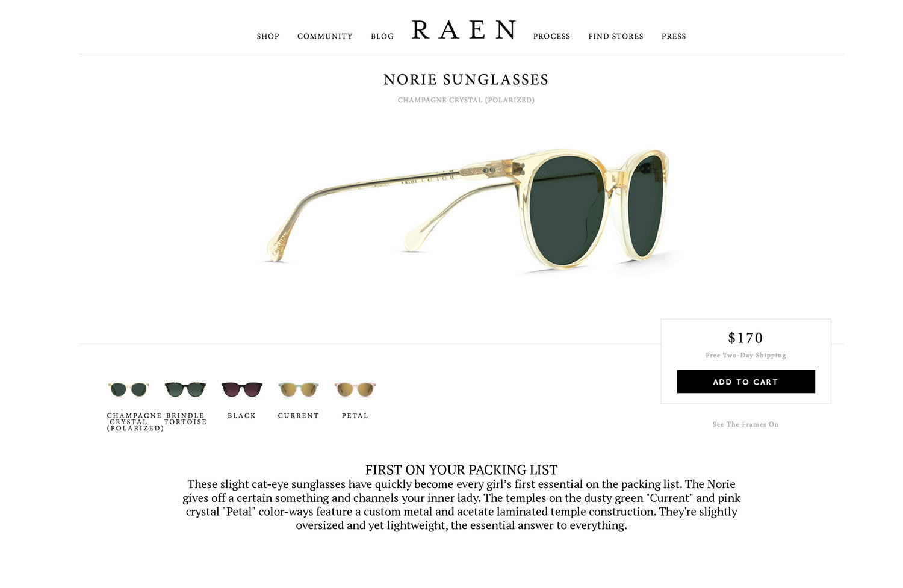The height and width of the screenshot is (588, 903).
Task: Click the Petal colorway label
Action: pyautogui.click(x=355, y=416)
